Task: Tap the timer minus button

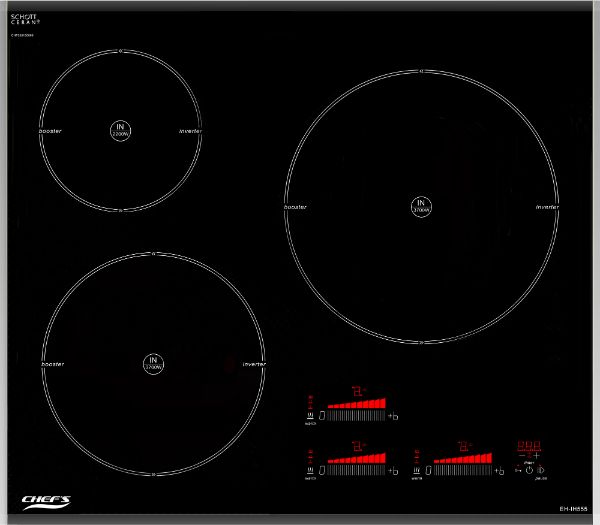Action: click(522, 456)
